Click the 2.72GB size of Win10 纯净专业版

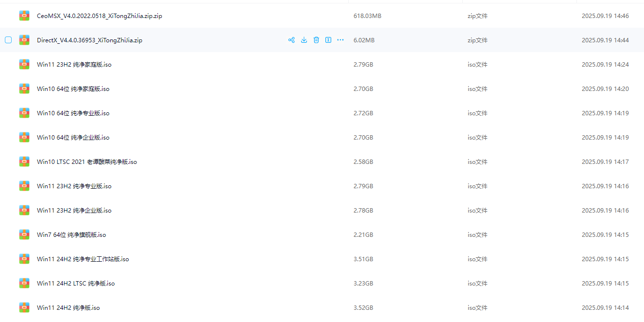363,113
